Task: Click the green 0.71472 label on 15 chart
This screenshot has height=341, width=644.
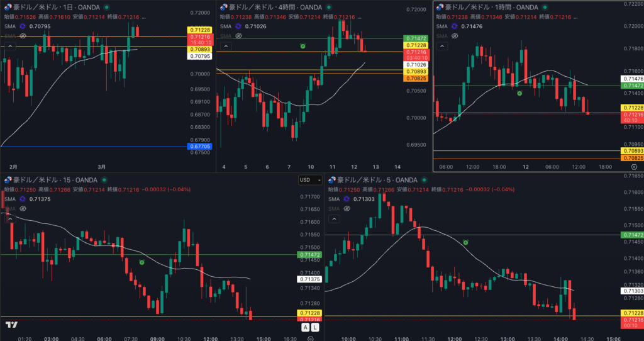Action: (x=309, y=255)
